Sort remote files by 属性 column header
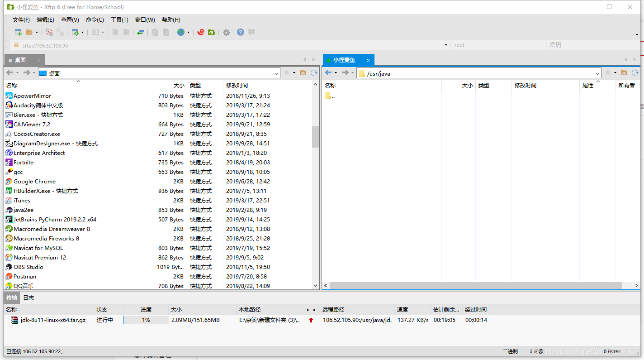Screen dimensions: 644x360 597,85
